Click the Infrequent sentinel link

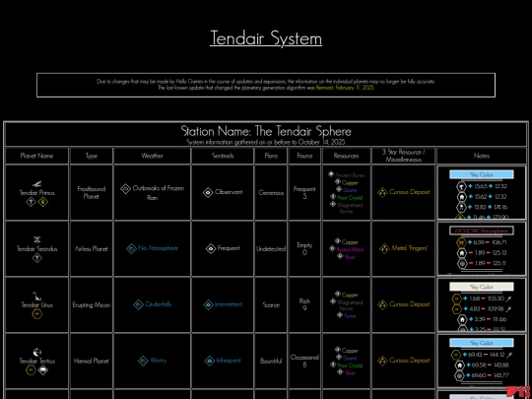pos(229,361)
